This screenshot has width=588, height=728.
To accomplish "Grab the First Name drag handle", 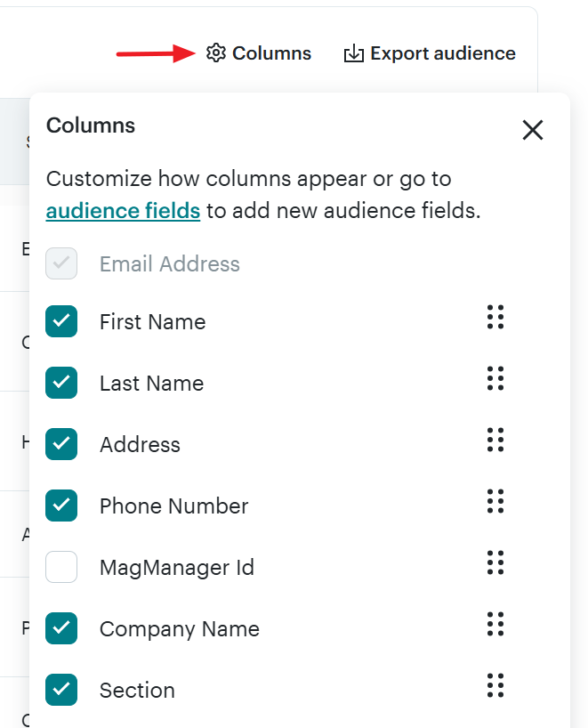I will pyautogui.click(x=495, y=317).
